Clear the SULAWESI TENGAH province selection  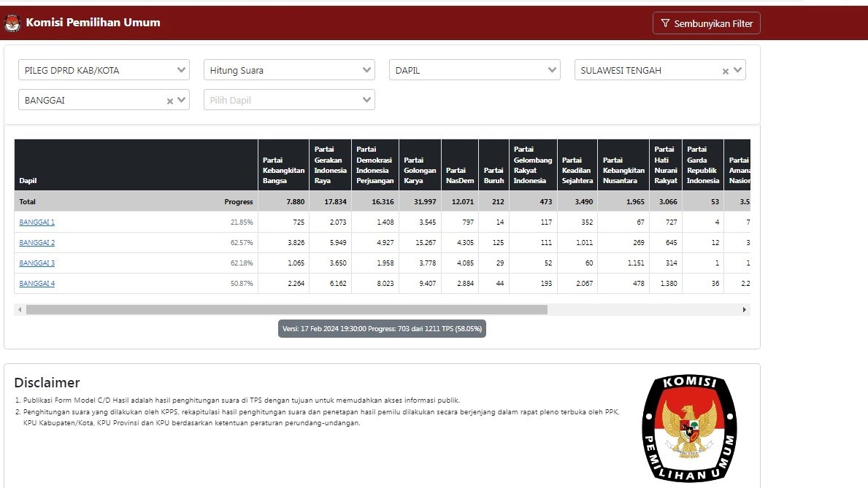(x=726, y=71)
